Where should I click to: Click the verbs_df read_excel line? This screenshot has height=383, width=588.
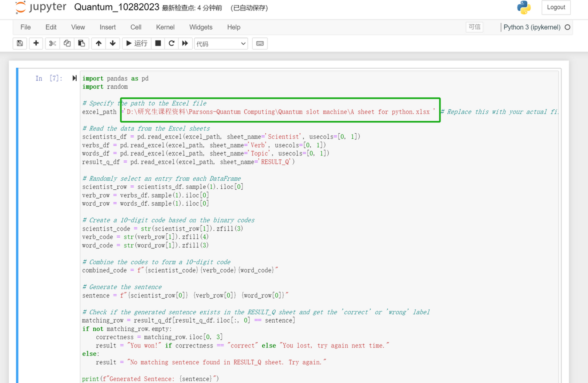point(204,145)
